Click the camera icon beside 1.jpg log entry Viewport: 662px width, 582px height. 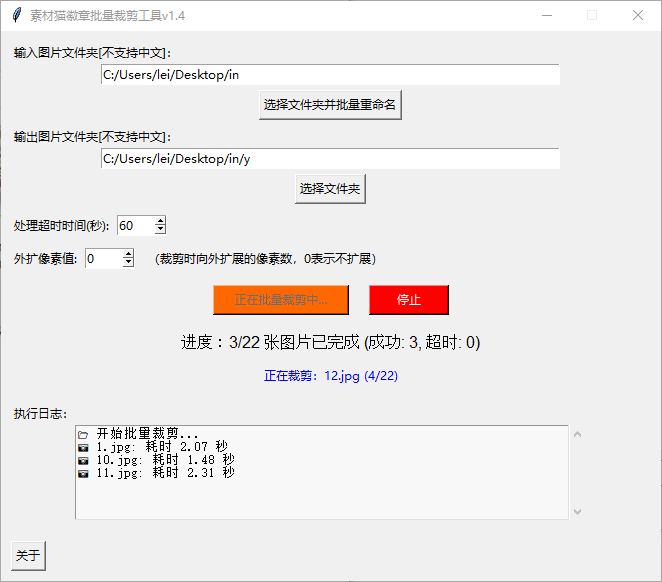pyautogui.click(x=83, y=447)
